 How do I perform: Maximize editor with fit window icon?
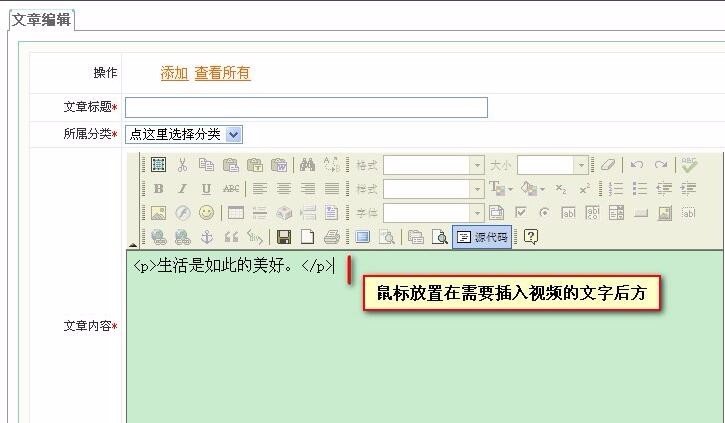pos(362,237)
